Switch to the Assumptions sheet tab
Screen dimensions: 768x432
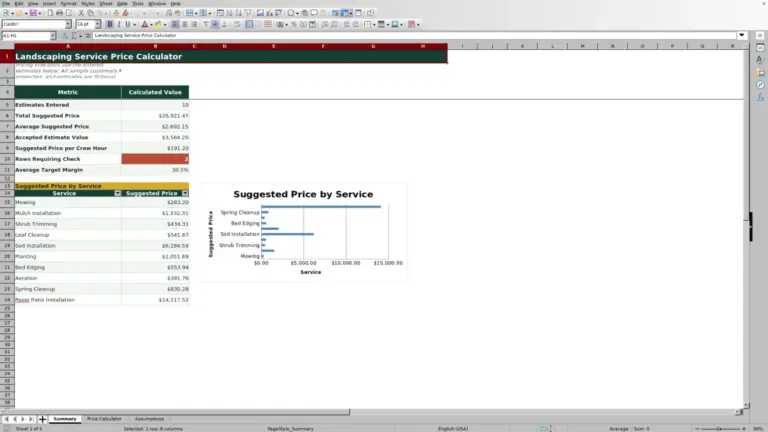tap(149, 419)
